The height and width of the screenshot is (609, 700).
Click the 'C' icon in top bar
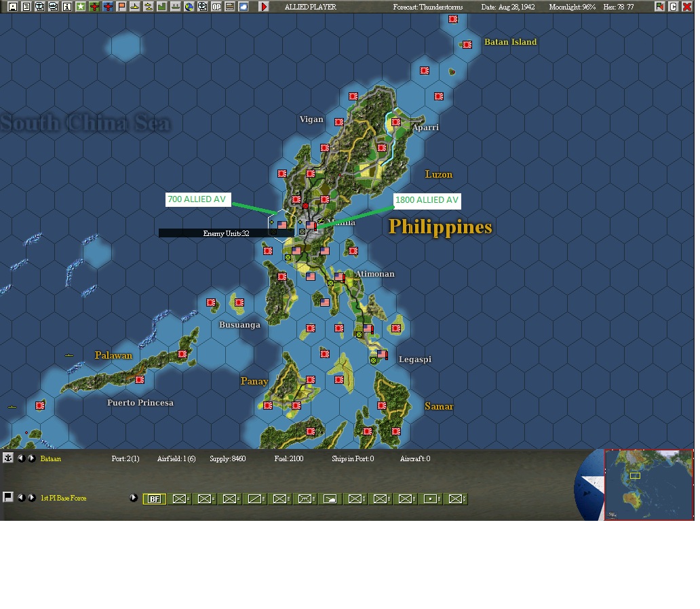pyautogui.click(x=674, y=7)
